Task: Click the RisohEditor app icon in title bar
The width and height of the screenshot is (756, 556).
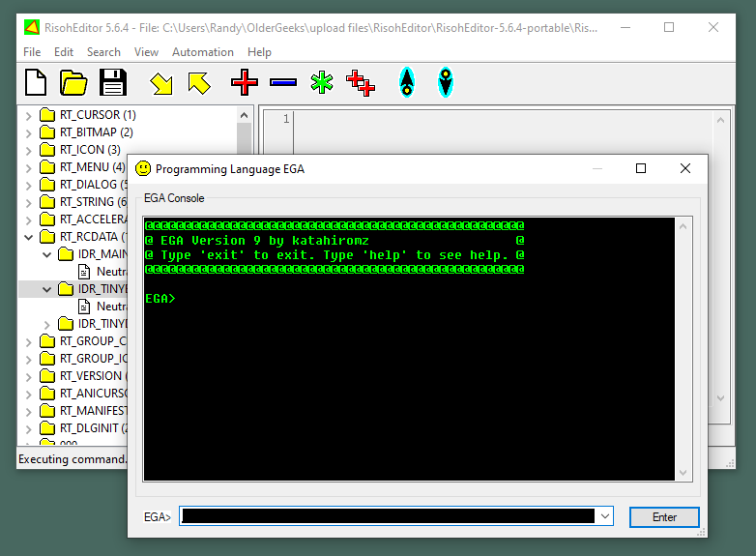Action: (32, 27)
